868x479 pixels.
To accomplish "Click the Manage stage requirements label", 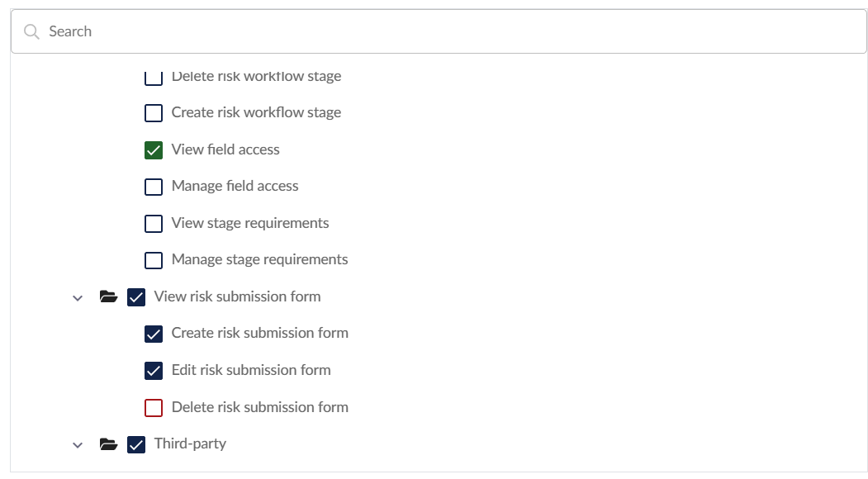I will pos(259,259).
